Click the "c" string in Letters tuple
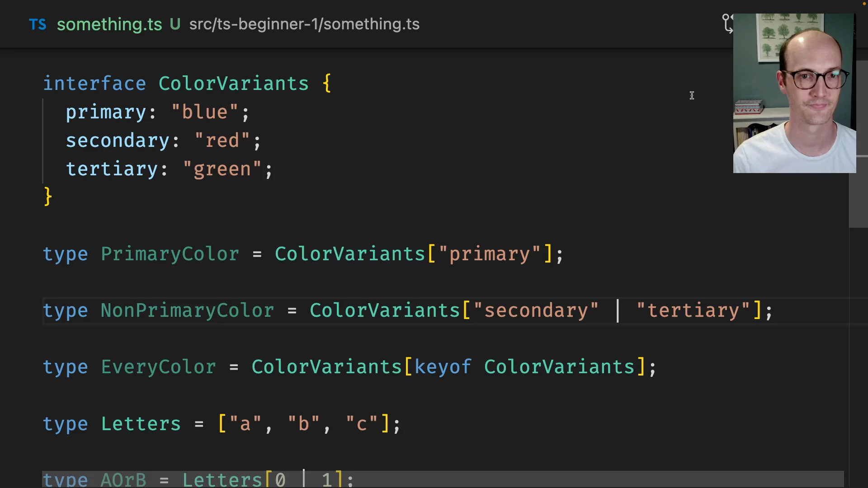 362,424
